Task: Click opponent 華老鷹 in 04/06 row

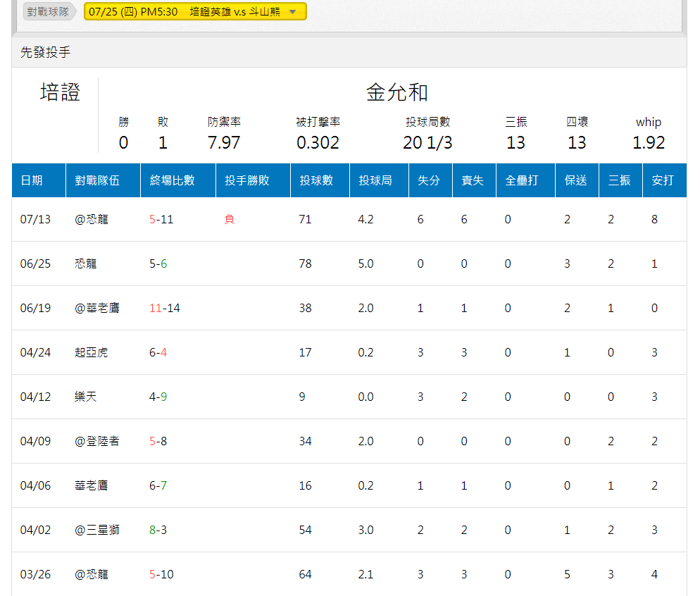Action: (x=91, y=485)
